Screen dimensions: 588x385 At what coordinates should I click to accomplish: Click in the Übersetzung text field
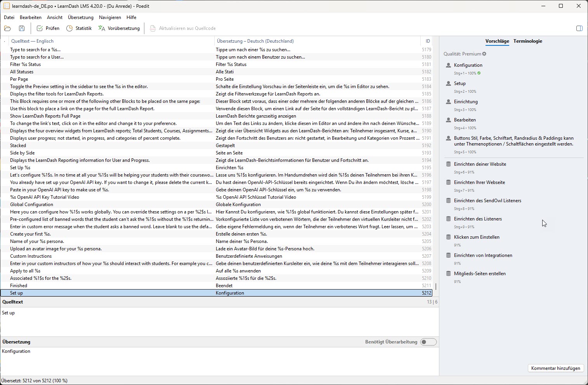(219, 361)
